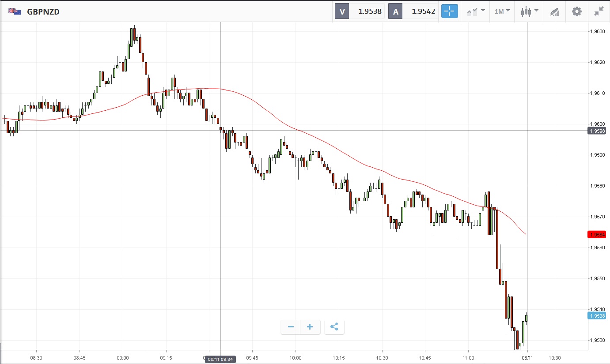
Task: Click the GBPNZD symbol name
Action: [x=43, y=12]
